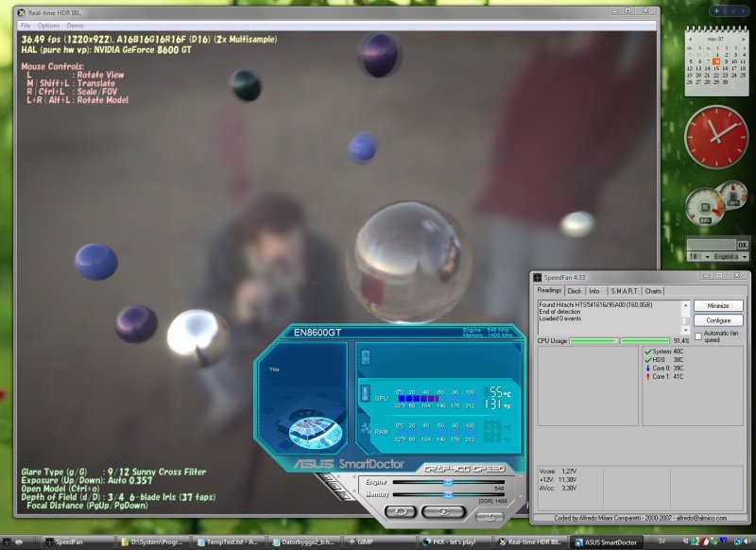Image resolution: width=756 pixels, height=550 pixels.
Task: Open the D:\System\Progr... taskbar window
Action: (x=154, y=542)
